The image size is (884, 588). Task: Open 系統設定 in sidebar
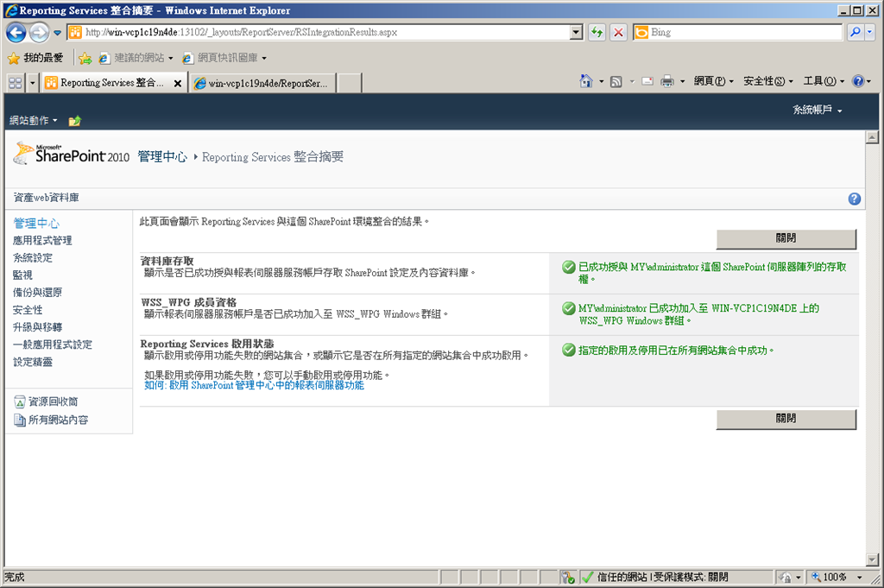[x=33, y=258]
